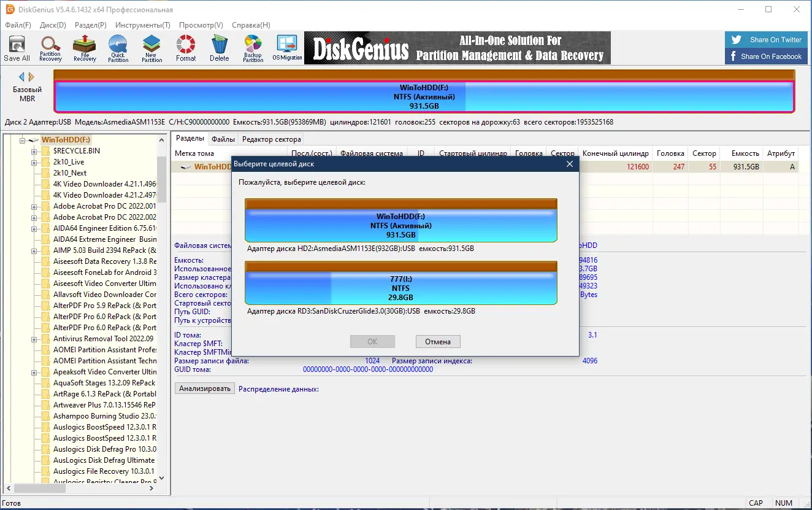Click the OK button in the dialog
This screenshot has width=812, height=510.
pos(372,342)
